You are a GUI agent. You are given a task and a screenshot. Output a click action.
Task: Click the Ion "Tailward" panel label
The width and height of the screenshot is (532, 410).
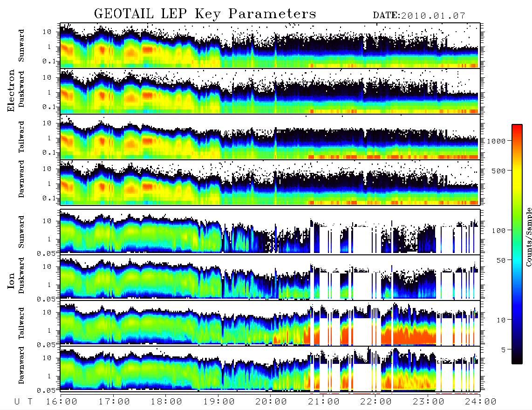[21, 323]
